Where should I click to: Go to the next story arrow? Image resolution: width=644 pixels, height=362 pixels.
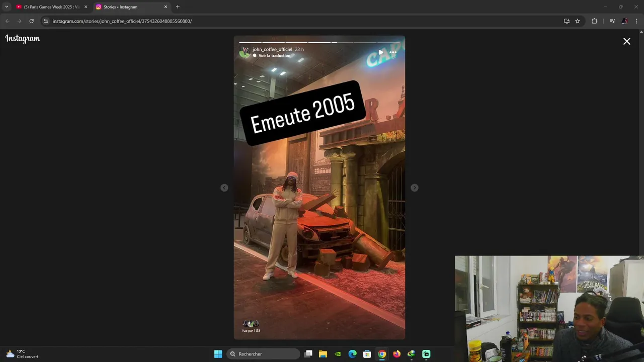(414, 188)
